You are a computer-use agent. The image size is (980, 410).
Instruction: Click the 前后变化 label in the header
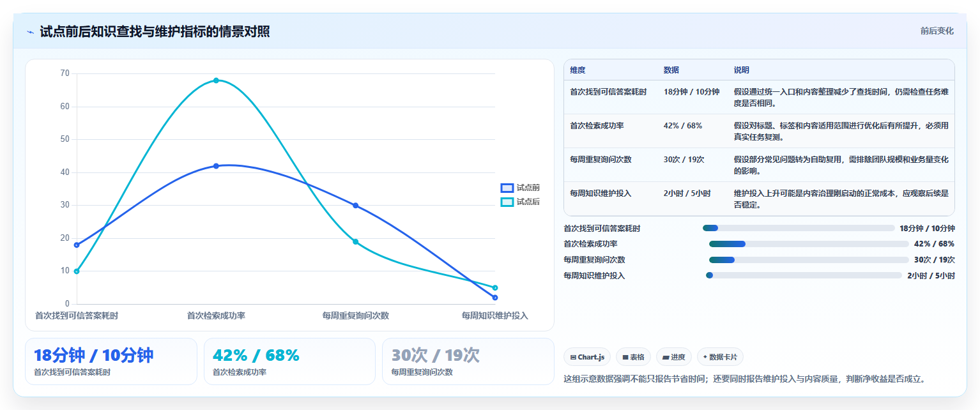[x=937, y=31]
